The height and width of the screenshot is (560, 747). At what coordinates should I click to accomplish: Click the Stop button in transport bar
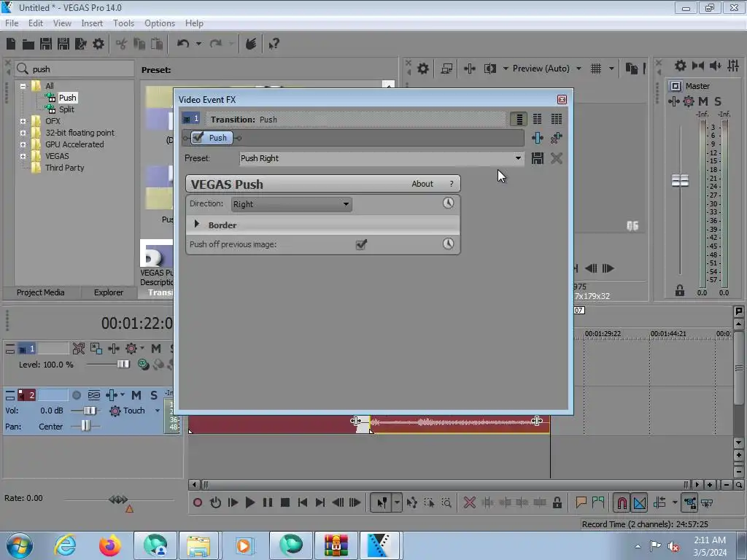tap(285, 502)
